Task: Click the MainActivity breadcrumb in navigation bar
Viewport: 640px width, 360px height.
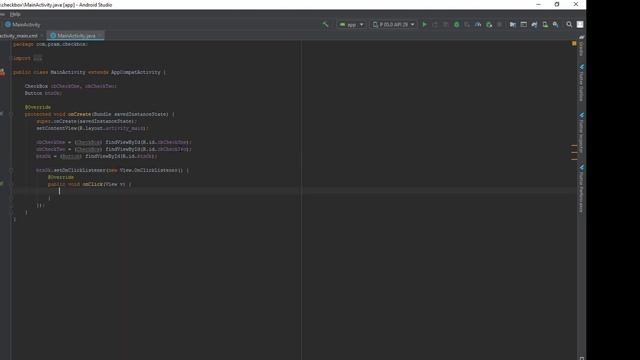Action: coord(22,24)
